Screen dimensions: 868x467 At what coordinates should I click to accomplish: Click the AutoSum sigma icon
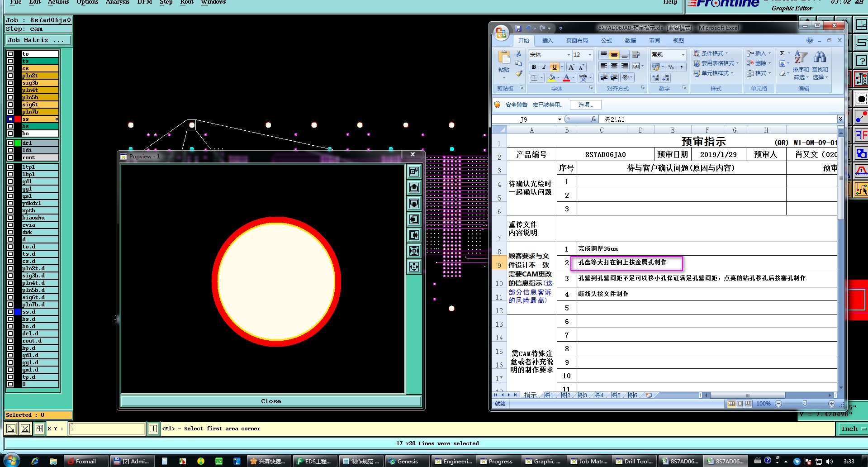pos(782,53)
